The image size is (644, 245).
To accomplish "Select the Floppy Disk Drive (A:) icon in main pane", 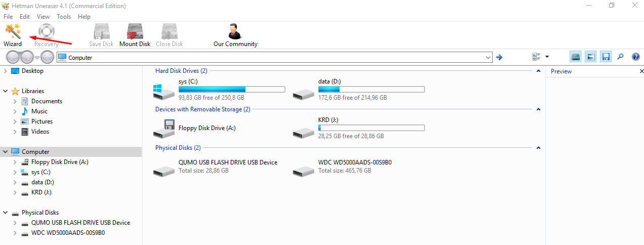I will click(163, 129).
